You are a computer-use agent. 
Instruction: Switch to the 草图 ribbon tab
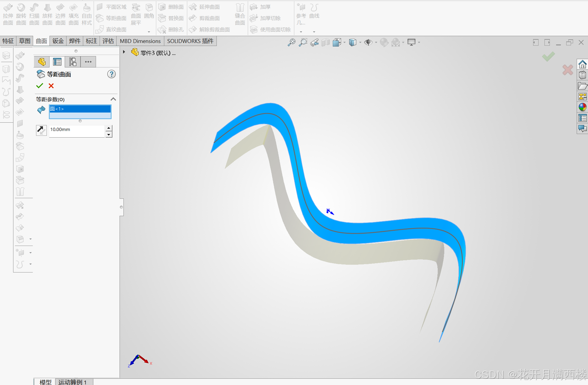25,41
